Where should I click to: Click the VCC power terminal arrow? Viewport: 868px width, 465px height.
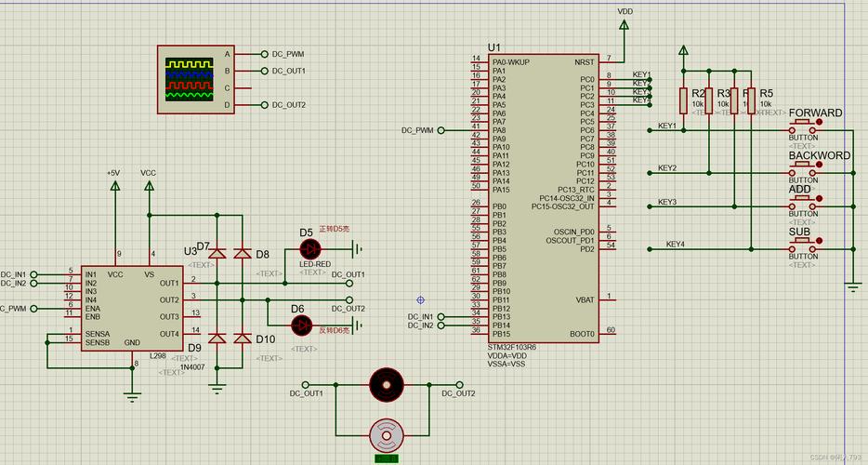149,186
